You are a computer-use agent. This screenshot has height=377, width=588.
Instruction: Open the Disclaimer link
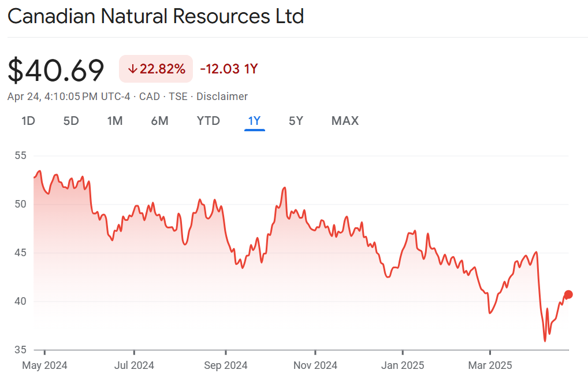(x=222, y=97)
